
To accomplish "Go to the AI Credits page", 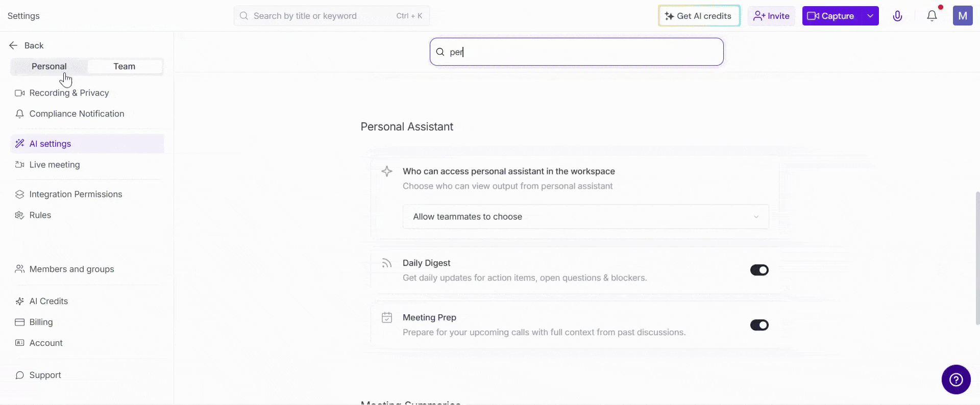I will pos(87,301).
